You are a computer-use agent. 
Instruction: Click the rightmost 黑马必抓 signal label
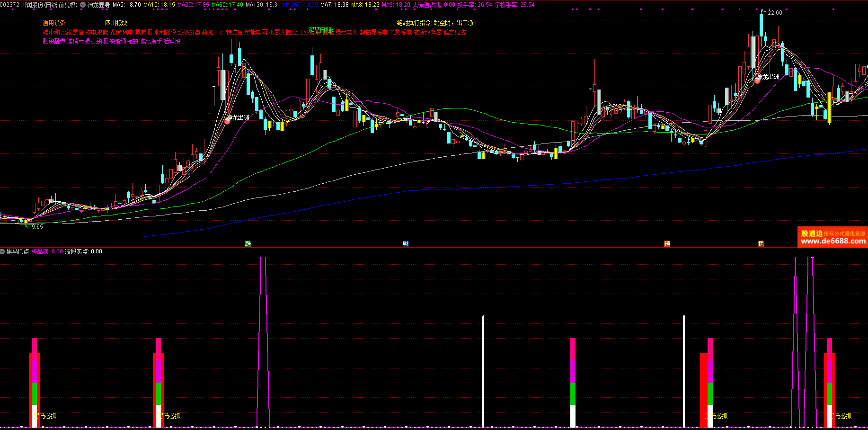pos(840,416)
